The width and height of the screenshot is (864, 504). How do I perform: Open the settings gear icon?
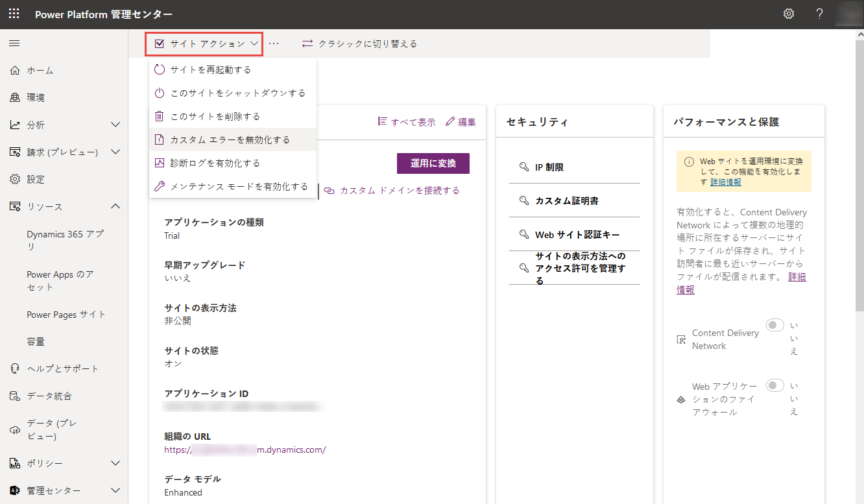(x=789, y=14)
